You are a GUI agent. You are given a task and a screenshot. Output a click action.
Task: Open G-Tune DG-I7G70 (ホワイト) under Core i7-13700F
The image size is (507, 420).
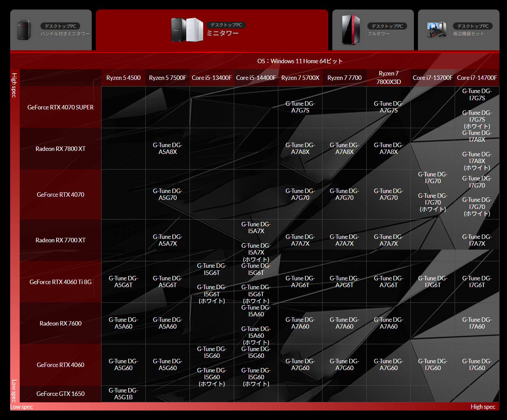[433, 203]
